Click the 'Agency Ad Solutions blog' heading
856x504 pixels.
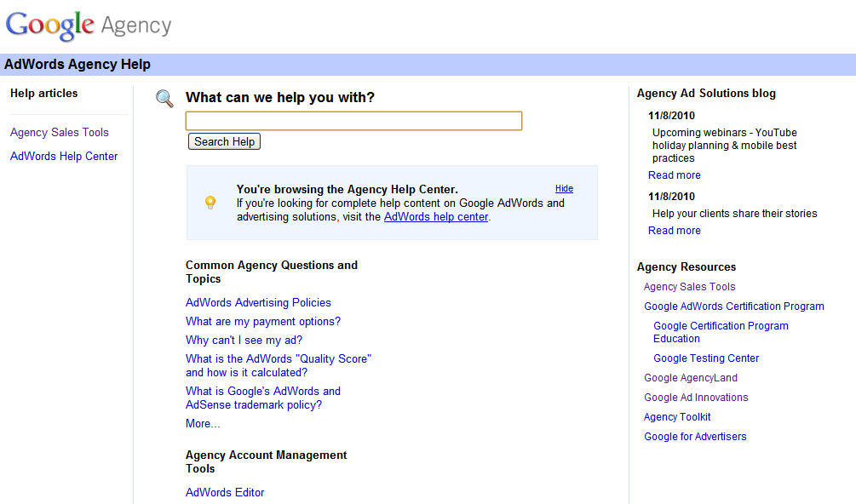(706, 94)
